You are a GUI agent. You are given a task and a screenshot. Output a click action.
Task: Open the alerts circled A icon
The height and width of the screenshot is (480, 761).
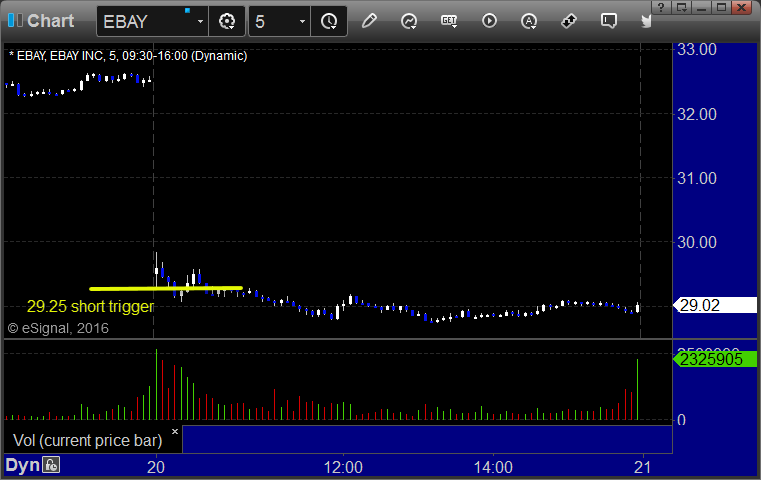tap(529, 21)
